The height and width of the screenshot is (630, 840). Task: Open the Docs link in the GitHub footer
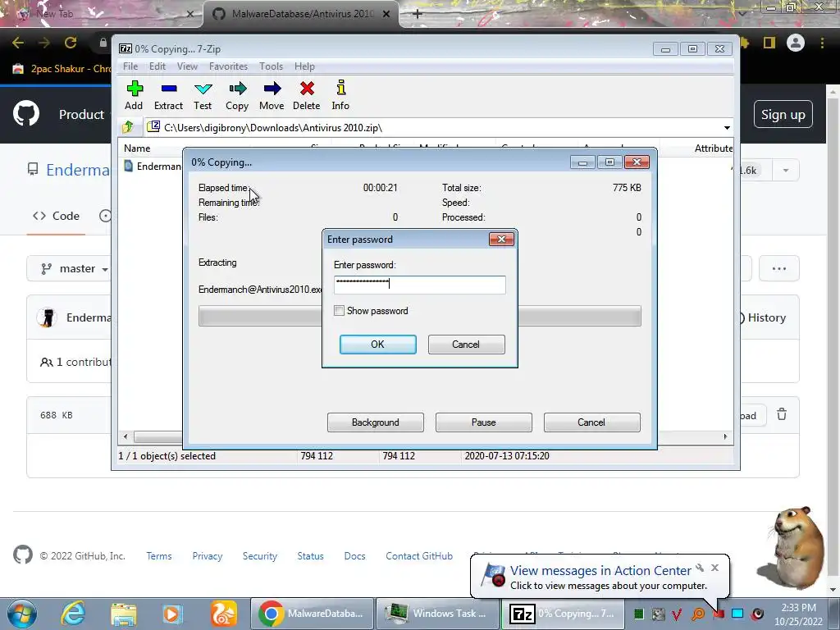354,556
